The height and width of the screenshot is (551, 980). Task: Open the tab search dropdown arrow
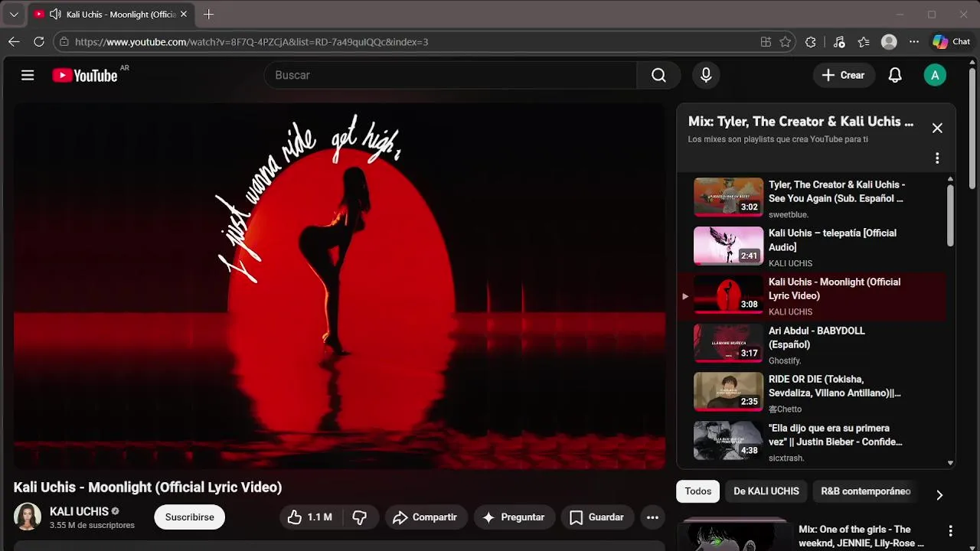tap(14, 15)
